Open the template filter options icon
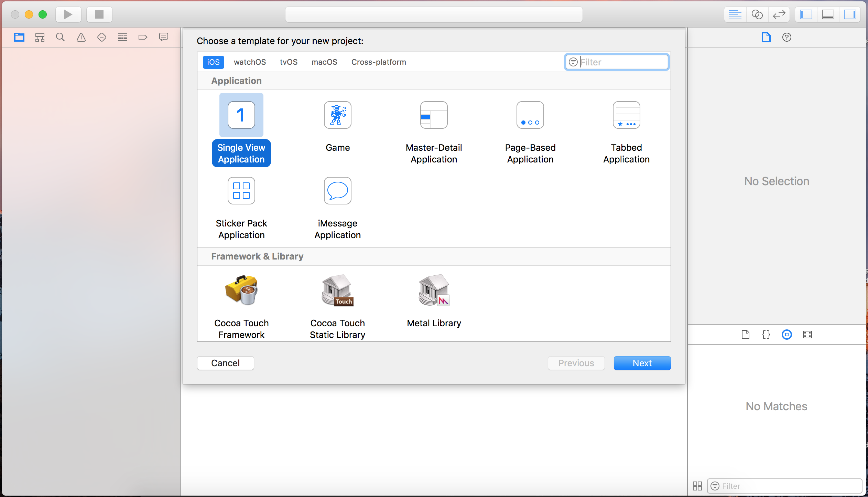 (x=573, y=62)
